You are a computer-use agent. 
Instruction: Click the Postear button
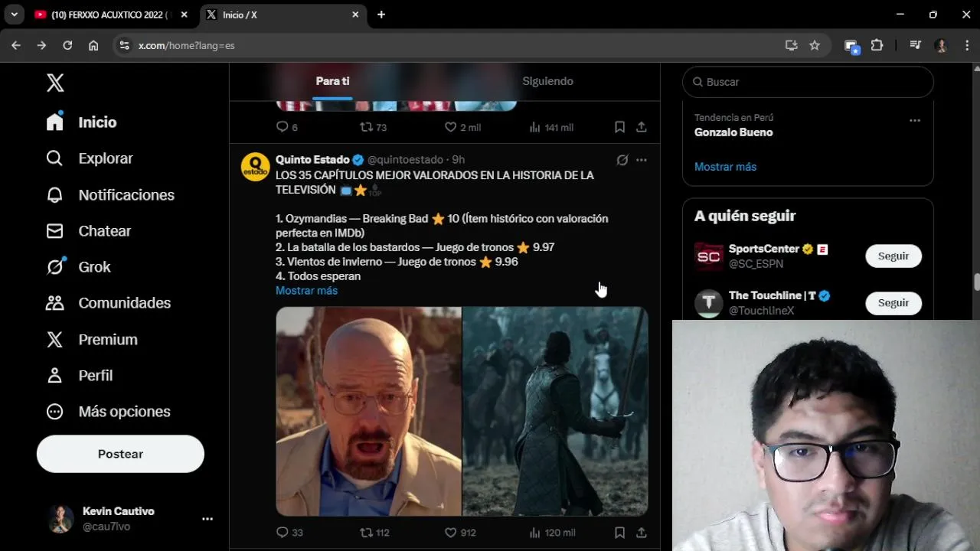(120, 454)
